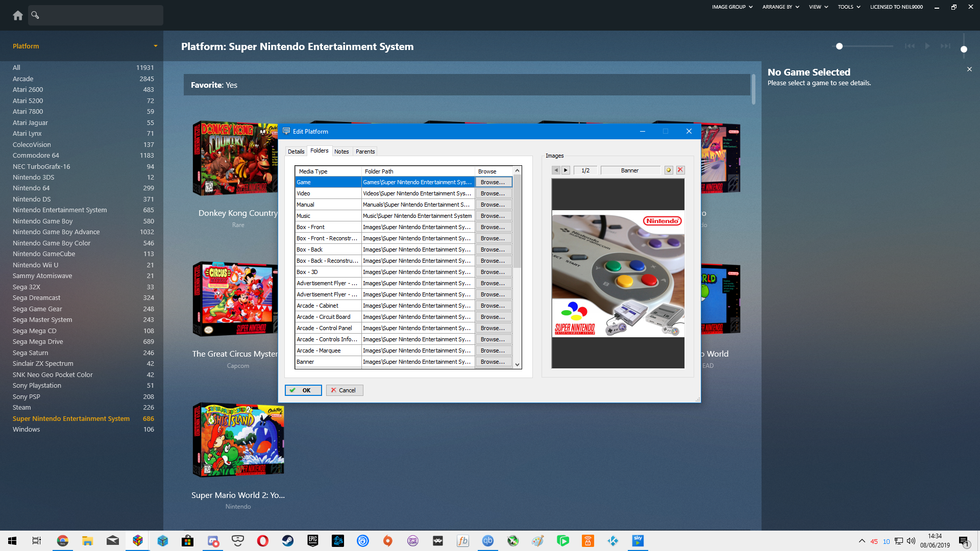Open notification center on taskbar

pos(964,541)
